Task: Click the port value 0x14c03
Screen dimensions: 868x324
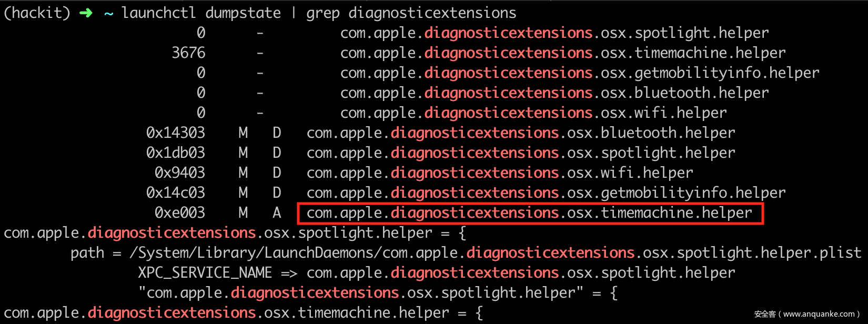Action: click(x=176, y=193)
